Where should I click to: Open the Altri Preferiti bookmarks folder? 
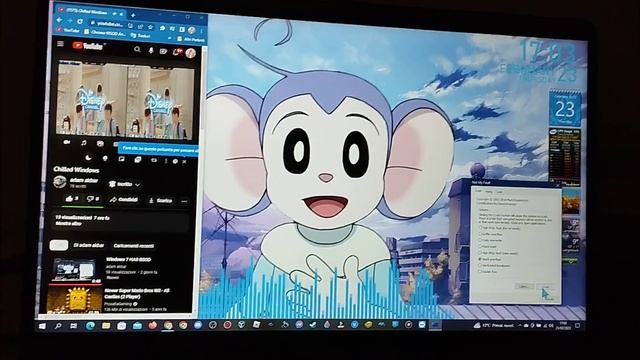191,40
